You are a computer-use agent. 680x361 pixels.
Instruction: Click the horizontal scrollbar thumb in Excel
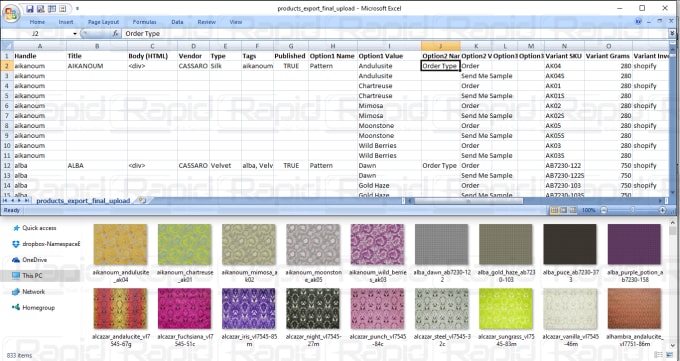468,201
